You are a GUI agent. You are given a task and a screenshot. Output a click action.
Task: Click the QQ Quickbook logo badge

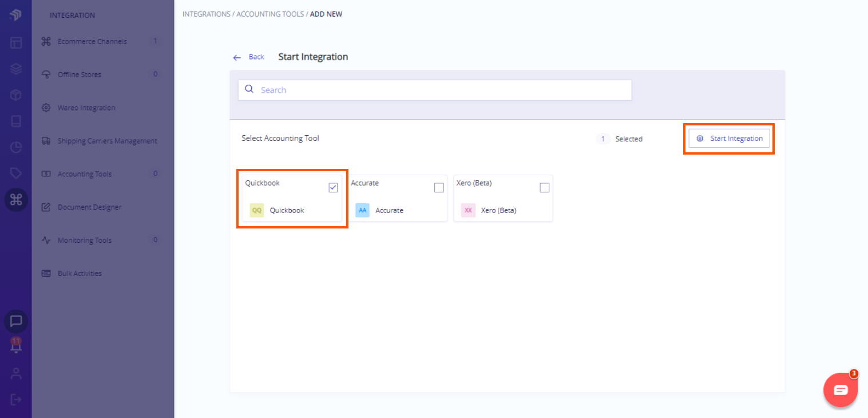(257, 210)
